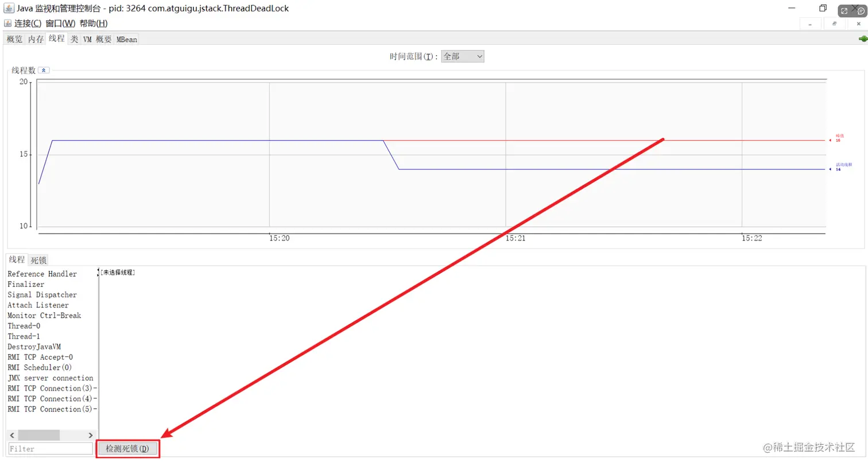This screenshot has height=466, width=868.
Task: Click the Java icon in the title bar
Action: click(9, 8)
